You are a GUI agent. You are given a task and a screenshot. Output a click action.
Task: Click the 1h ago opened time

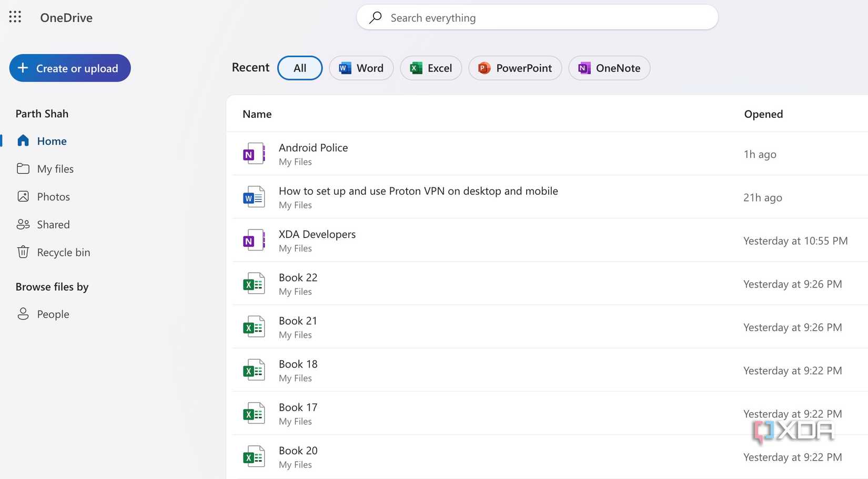(x=760, y=154)
